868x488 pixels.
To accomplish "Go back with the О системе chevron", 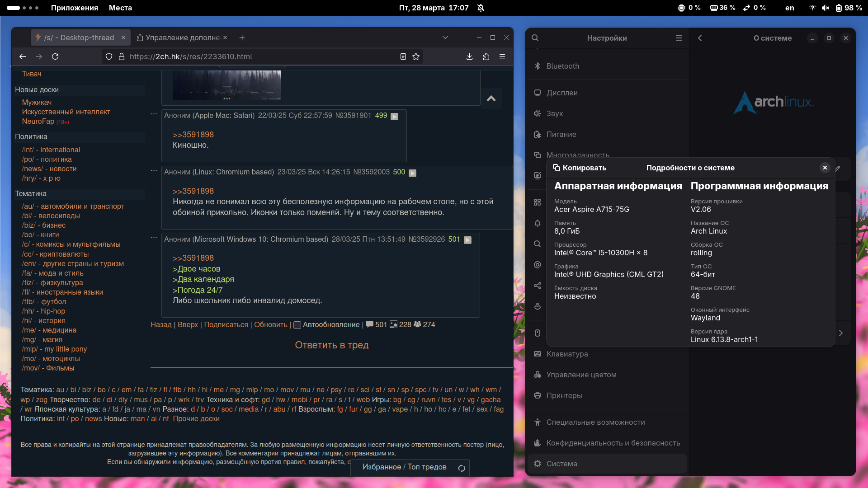I will click(x=700, y=38).
